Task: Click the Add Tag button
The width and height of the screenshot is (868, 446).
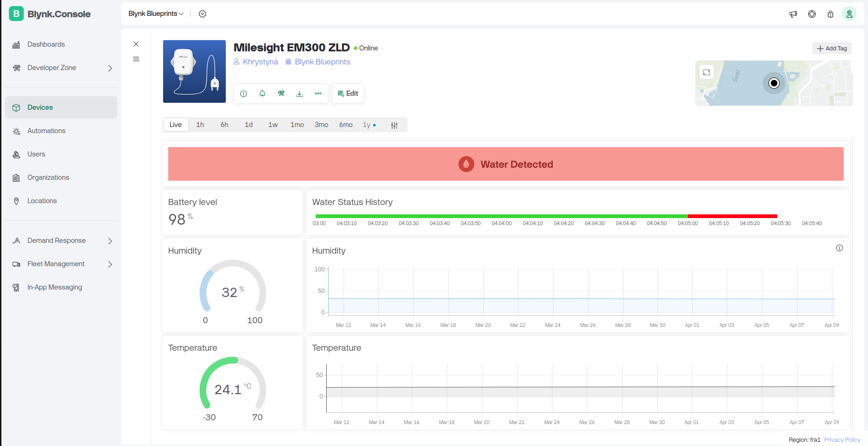Action: [832, 48]
